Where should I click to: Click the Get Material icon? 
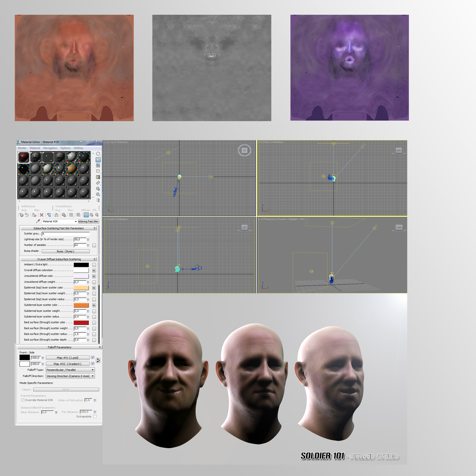click(x=21, y=215)
